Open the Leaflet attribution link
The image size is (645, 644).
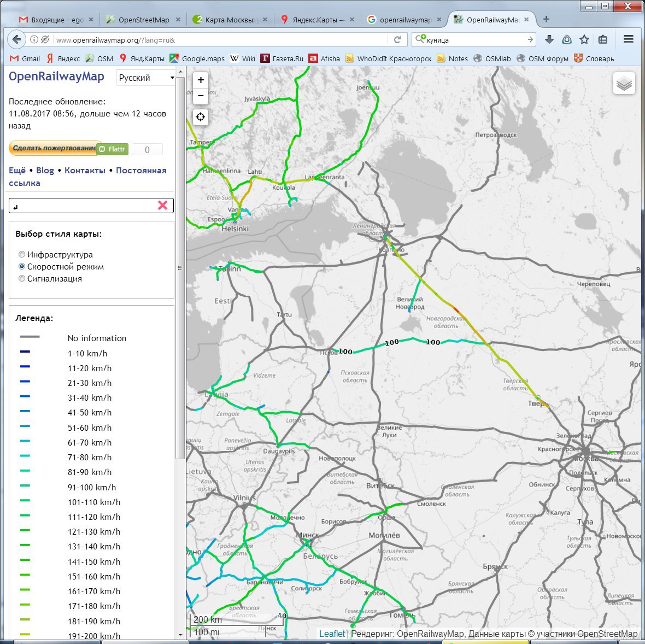coord(332,634)
